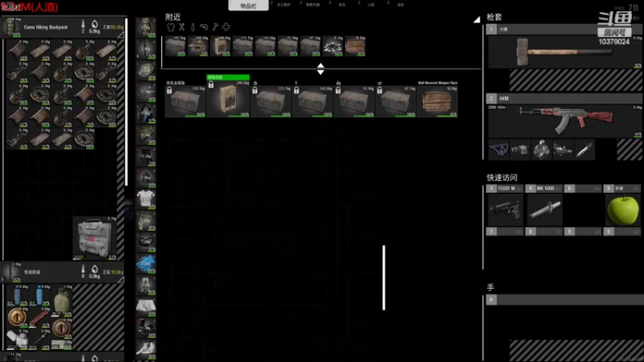Select the AKM rail mount attachment
This screenshot has height=362, width=644.
click(498, 150)
